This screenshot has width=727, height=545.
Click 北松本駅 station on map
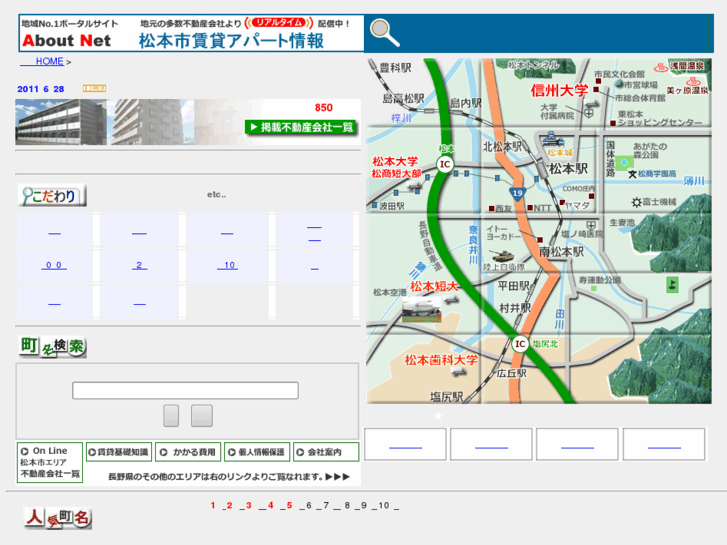click(x=502, y=147)
